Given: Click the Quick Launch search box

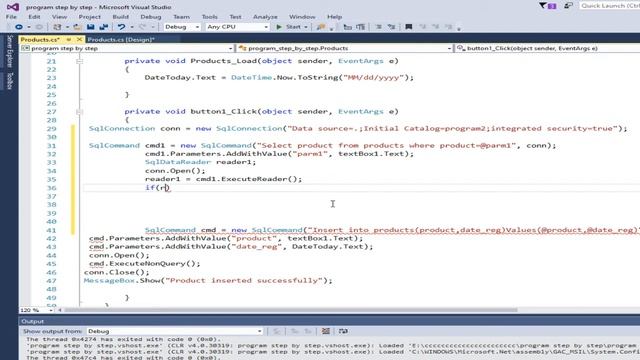Looking at the screenshot, I should point(609,6).
